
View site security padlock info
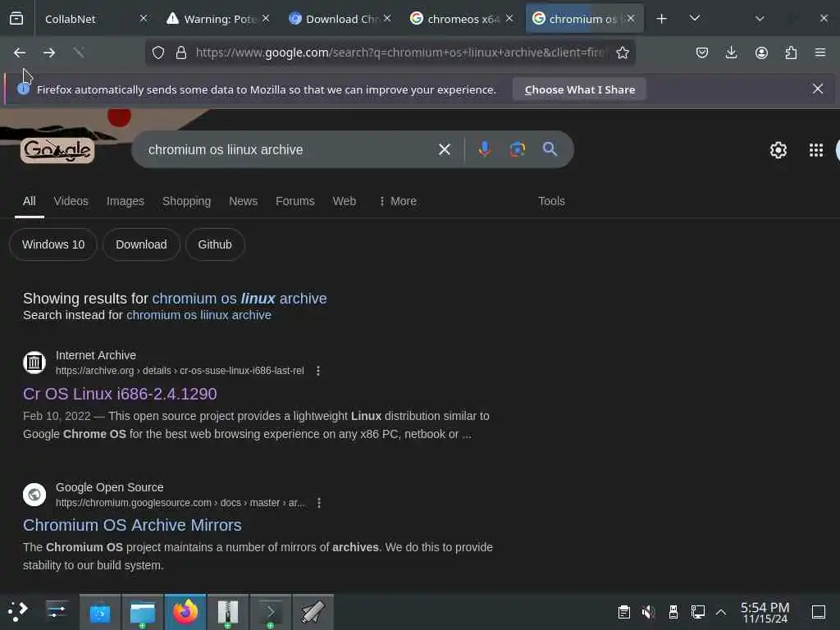181,52
